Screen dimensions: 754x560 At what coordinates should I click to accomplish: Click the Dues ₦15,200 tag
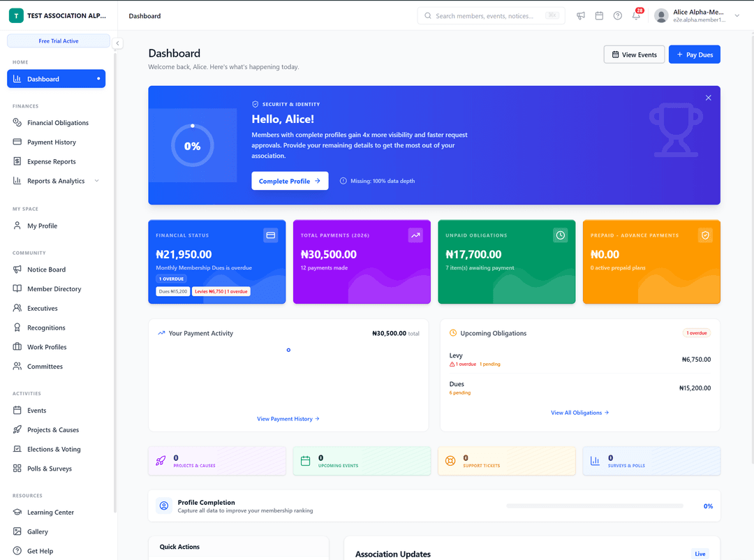pos(173,292)
